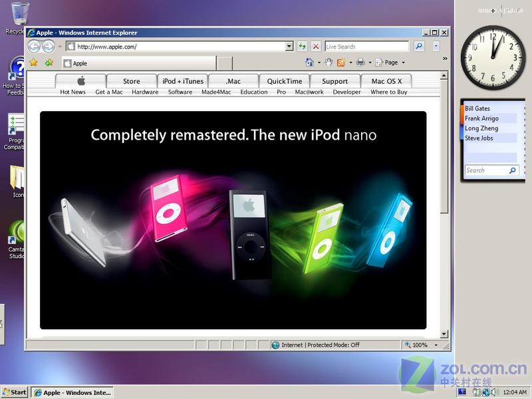Click the Back navigation arrow button
The width and height of the screenshot is (532, 399).
point(34,47)
